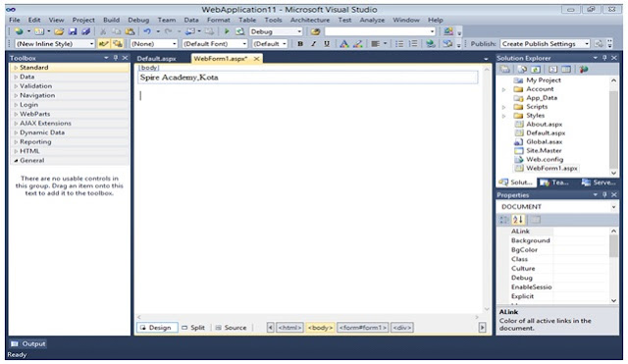The height and width of the screenshot is (364, 628).
Task: Start debugging with the green play icon
Action: (x=227, y=31)
